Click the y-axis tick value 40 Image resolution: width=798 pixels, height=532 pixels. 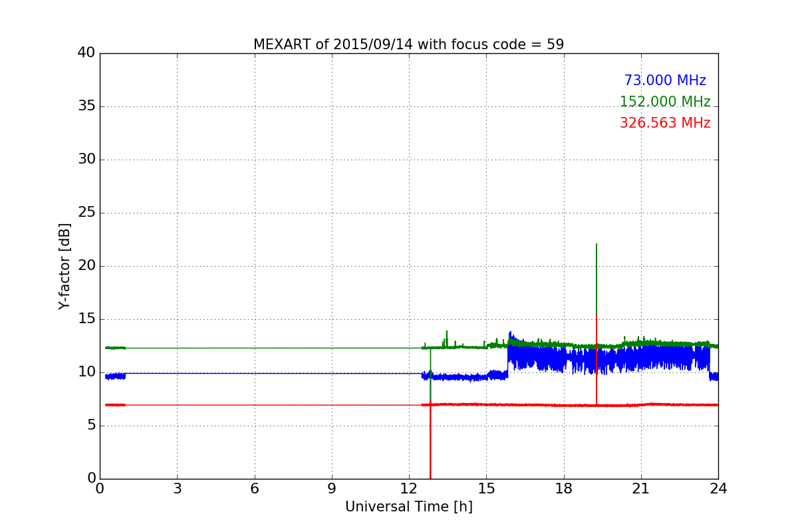pos(86,53)
